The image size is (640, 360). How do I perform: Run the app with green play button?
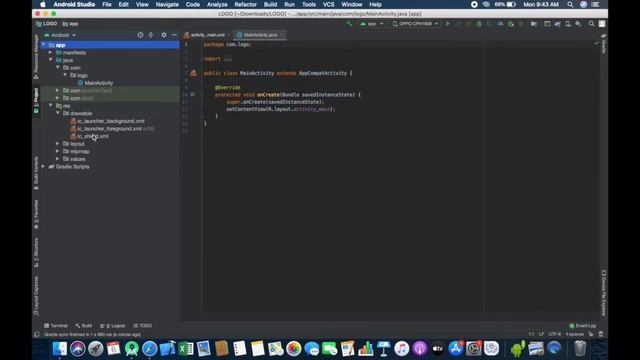pyautogui.click(x=448, y=24)
